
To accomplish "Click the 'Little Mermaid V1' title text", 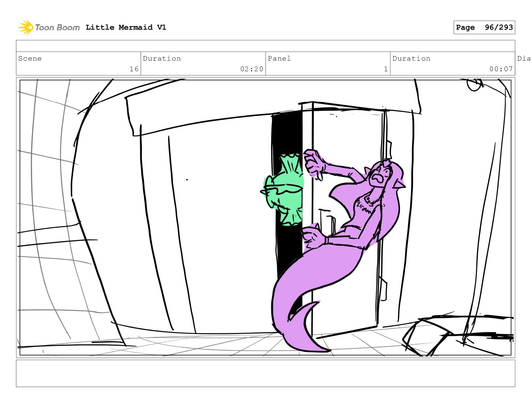I will click(x=126, y=27).
